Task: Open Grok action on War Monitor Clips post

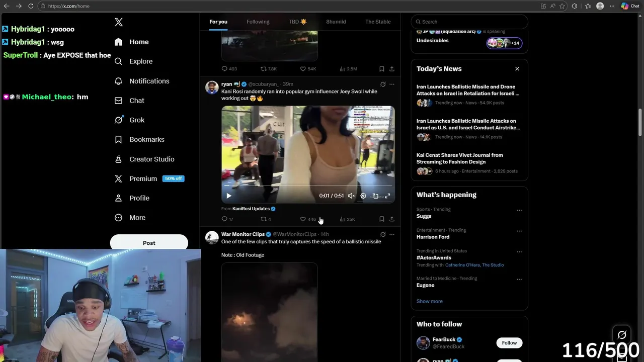Action: (x=383, y=234)
